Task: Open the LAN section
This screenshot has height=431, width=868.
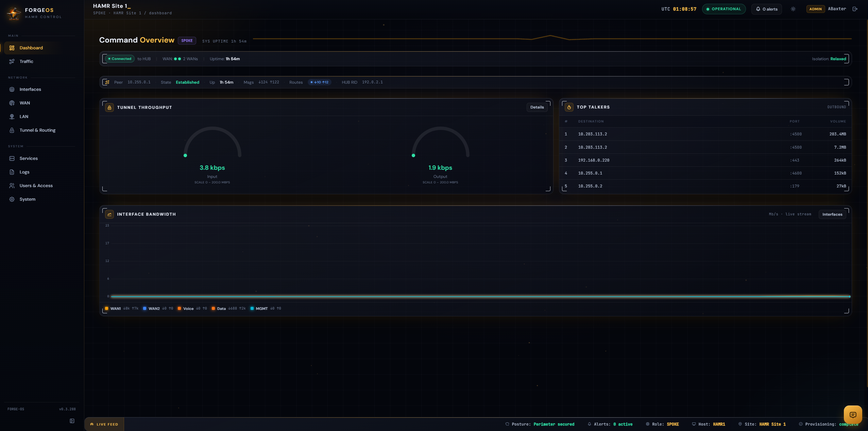Action: [x=41, y=117]
